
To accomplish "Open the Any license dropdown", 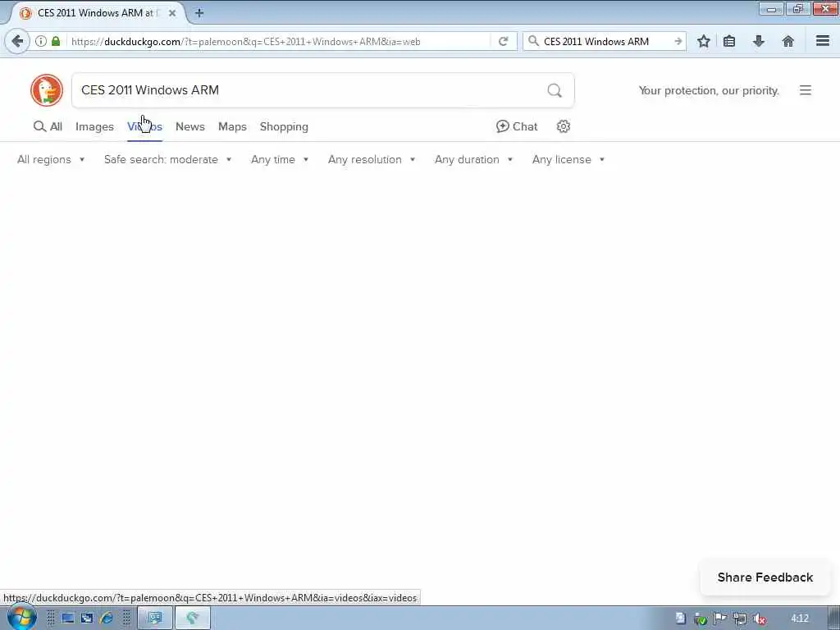I will click(568, 160).
